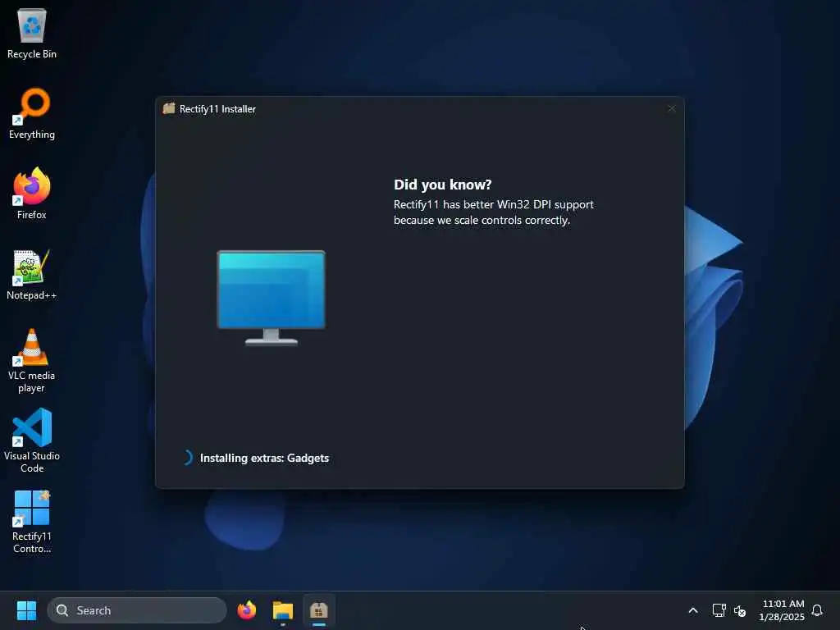
Task: Click the 'Rectify11 Installer' window title text
Action: tap(217, 109)
